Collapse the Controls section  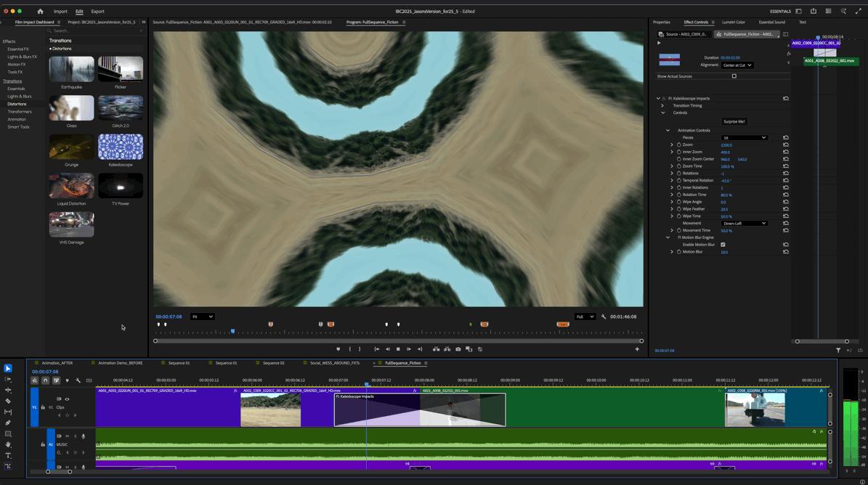[663, 113]
